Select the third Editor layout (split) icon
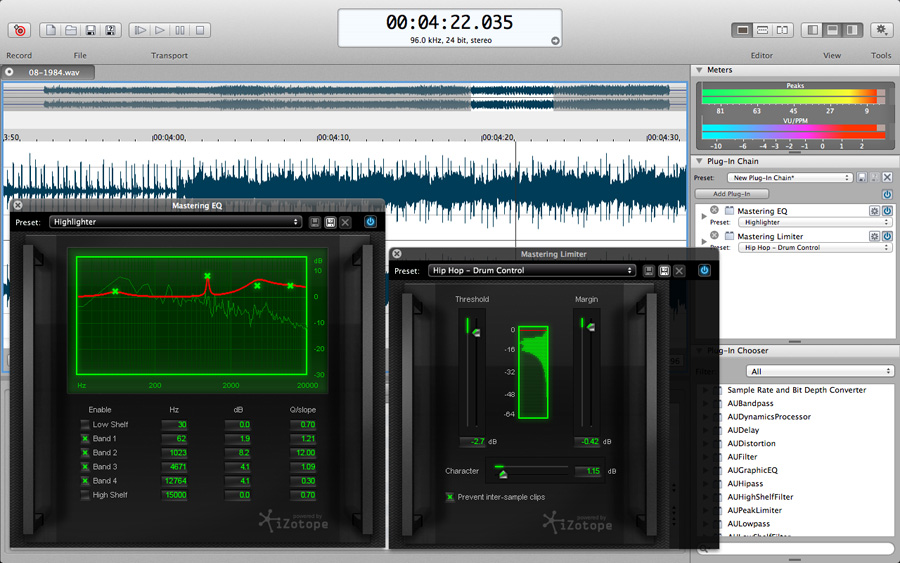The image size is (900, 563). click(782, 30)
